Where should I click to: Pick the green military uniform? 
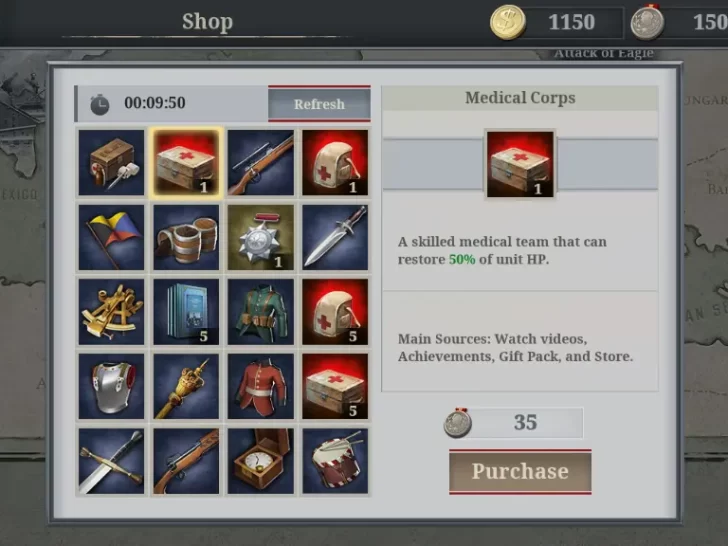point(260,312)
